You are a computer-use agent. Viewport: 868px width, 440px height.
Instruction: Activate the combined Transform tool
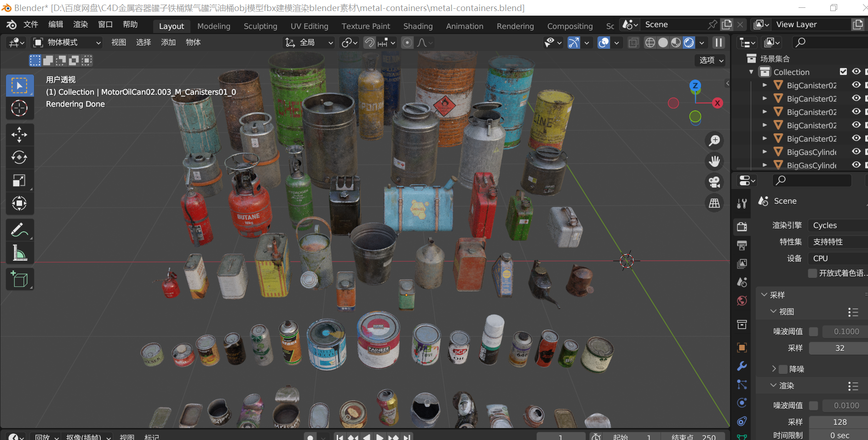(x=20, y=203)
